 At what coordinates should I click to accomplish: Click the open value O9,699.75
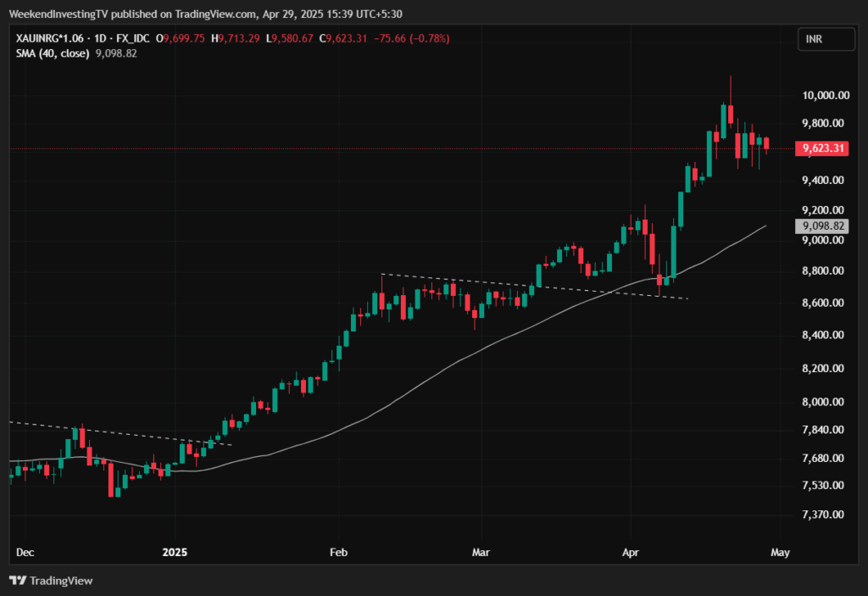pyautogui.click(x=181, y=38)
